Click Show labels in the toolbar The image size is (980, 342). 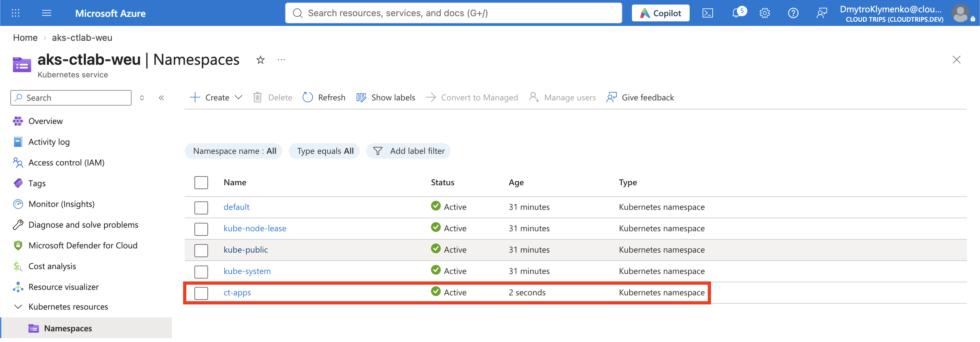[385, 98]
